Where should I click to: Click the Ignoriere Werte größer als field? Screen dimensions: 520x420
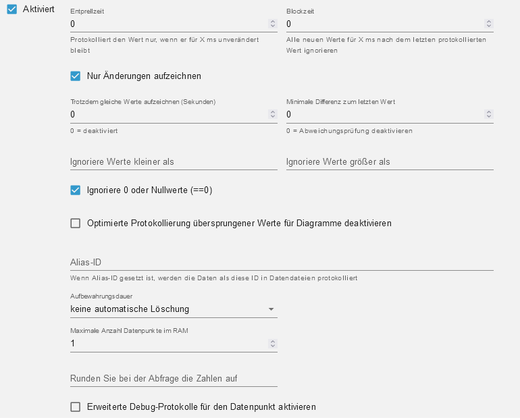point(390,162)
